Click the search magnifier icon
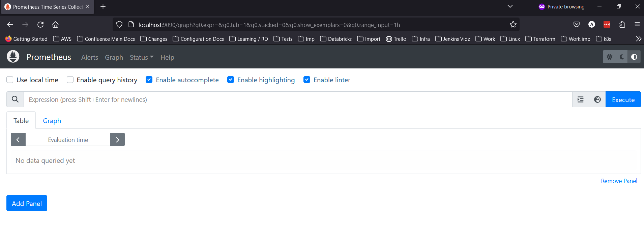The height and width of the screenshot is (240, 644). point(15,99)
